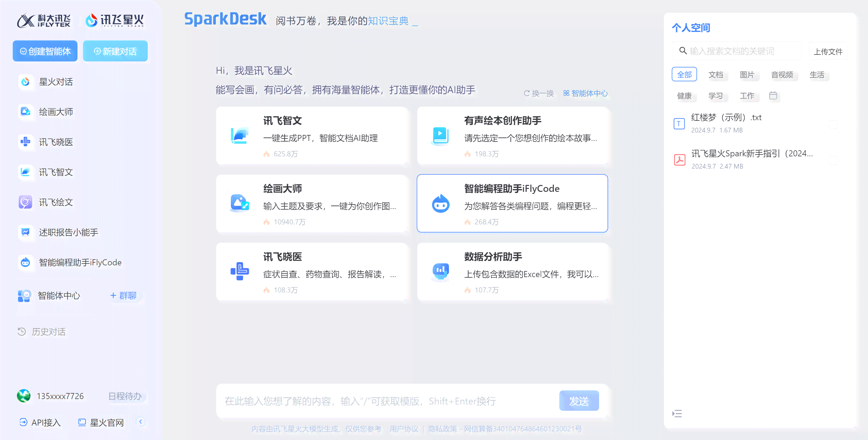Click the 135xxxx7726 account name
Screen dimensions: 868x440
60,396
